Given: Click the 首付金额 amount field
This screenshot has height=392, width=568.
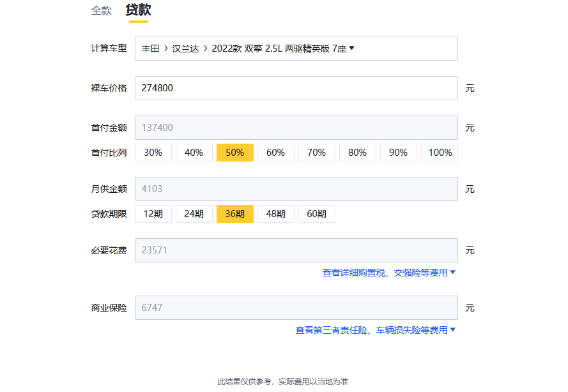Looking at the screenshot, I should point(296,128).
